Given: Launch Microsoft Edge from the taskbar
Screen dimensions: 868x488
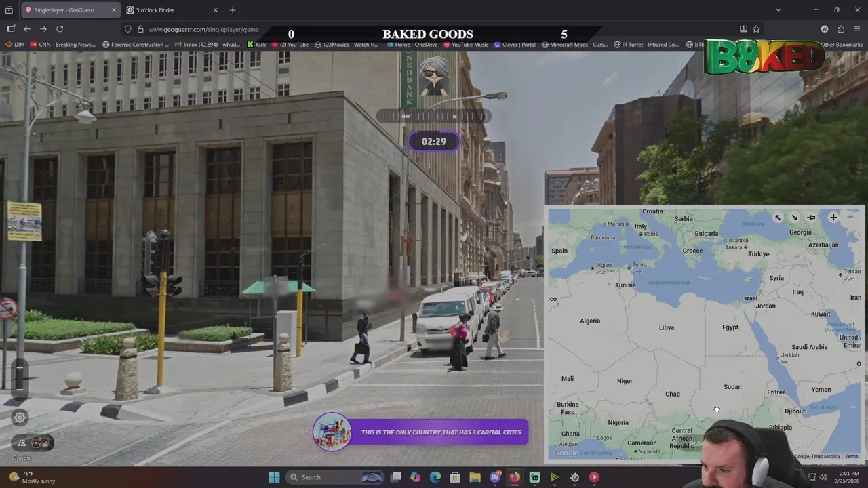Looking at the screenshot, I should (x=435, y=477).
